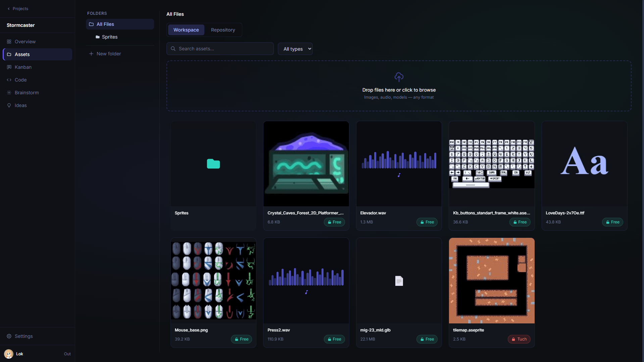Open the Code section

point(37,80)
